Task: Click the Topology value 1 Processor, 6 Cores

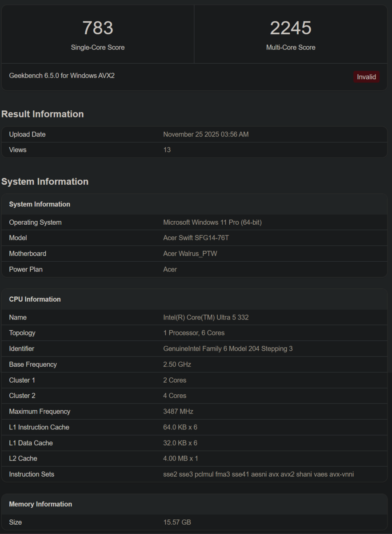Action: tap(194, 333)
